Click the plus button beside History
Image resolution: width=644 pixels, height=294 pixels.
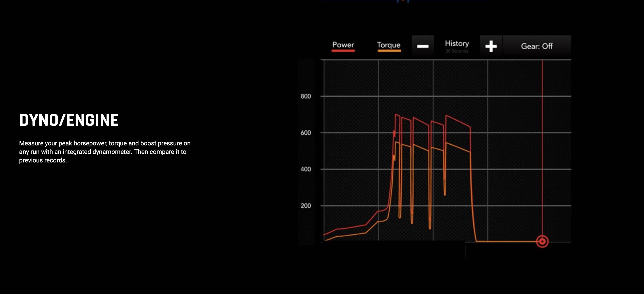[491, 46]
